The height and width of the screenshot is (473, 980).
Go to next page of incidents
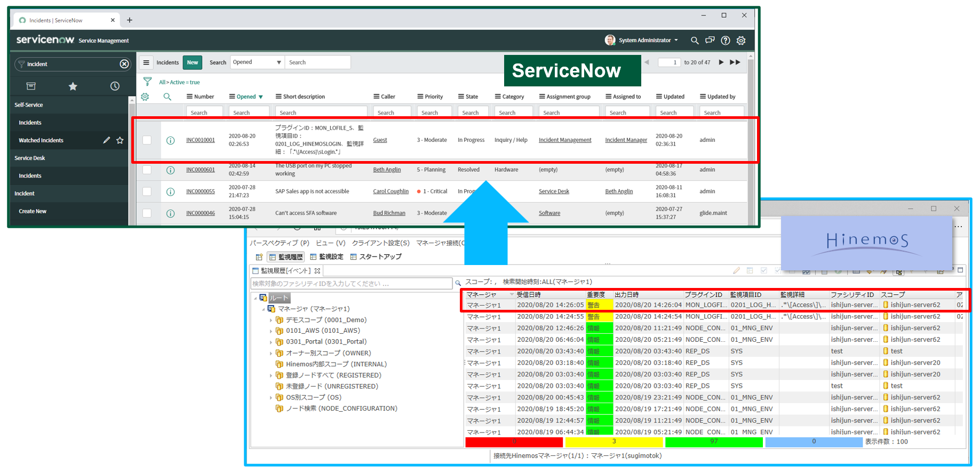[x=721, y=62]
